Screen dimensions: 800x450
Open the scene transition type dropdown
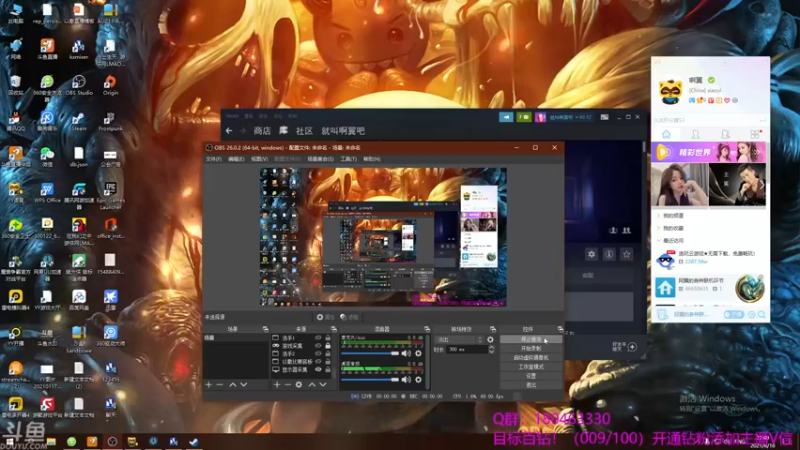click(x=459, y=339)
